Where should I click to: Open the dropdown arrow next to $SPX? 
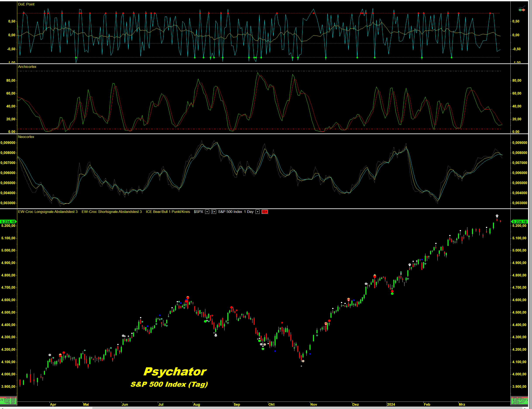pos(207,212)
